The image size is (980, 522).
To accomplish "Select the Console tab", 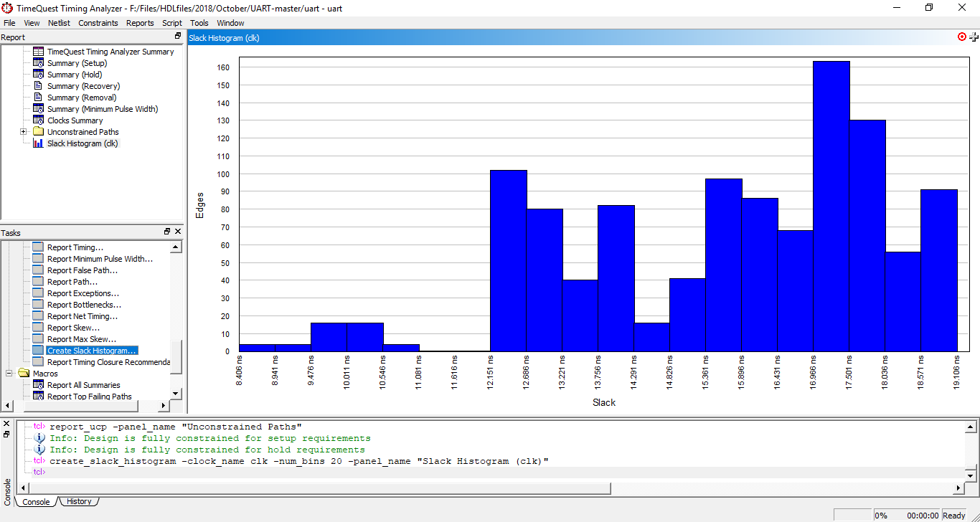I will coord(36,502).
